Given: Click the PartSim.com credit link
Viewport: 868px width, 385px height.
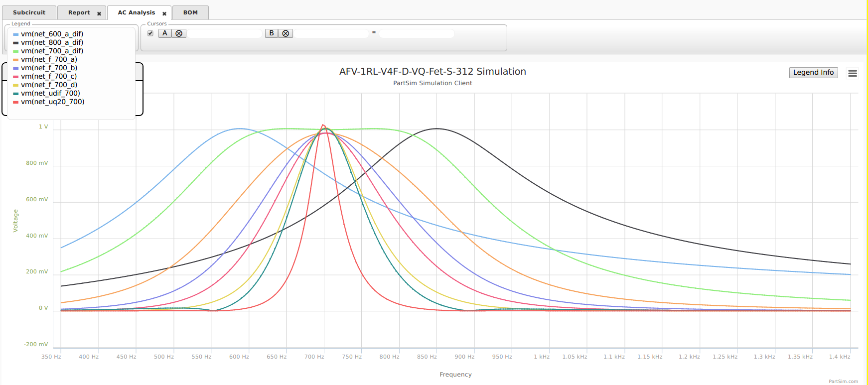Looking at the screenshot, I should 843,382.
